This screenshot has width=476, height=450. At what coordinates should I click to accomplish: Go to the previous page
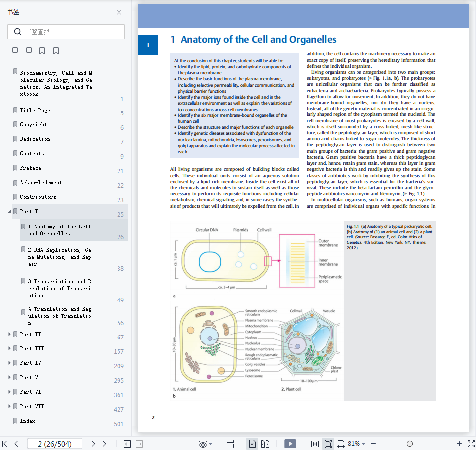17,444
